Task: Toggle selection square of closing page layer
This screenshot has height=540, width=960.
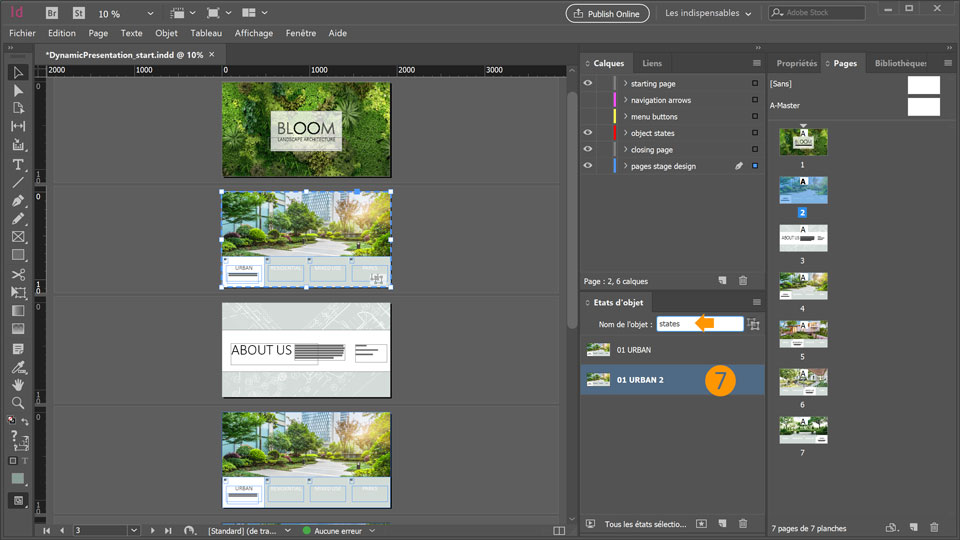Action: point(755,149)
